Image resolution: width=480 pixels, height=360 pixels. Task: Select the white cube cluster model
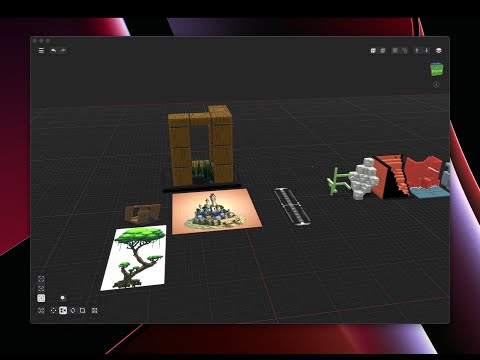point(364,179)
